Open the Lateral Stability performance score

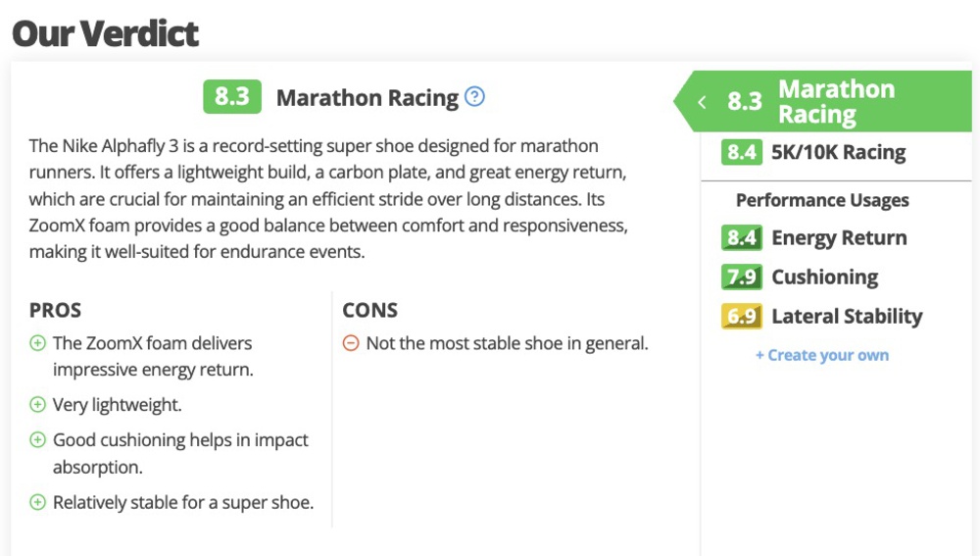[847, 316]
